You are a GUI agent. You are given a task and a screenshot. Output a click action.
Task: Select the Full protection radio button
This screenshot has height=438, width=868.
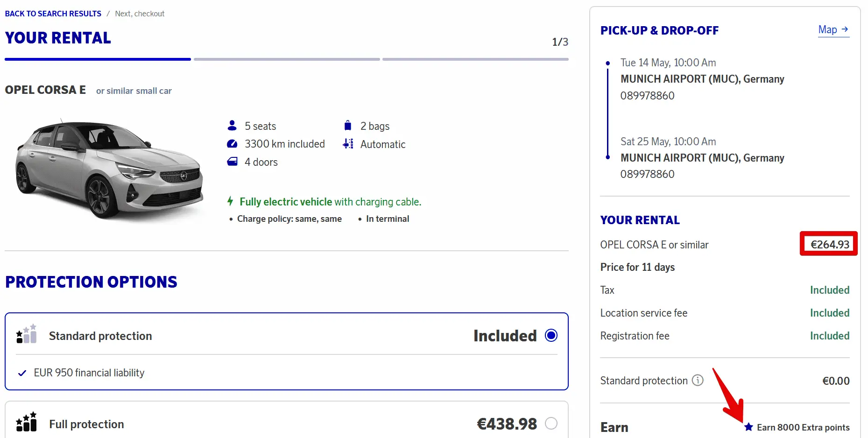point(551,423)
